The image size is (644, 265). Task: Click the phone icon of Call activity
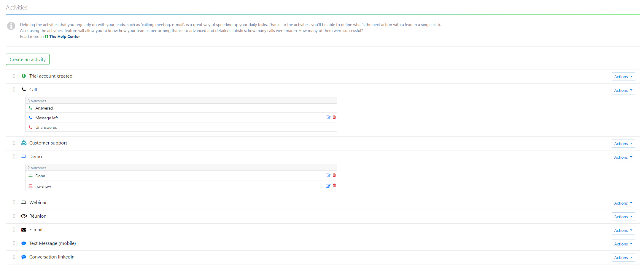24,89
